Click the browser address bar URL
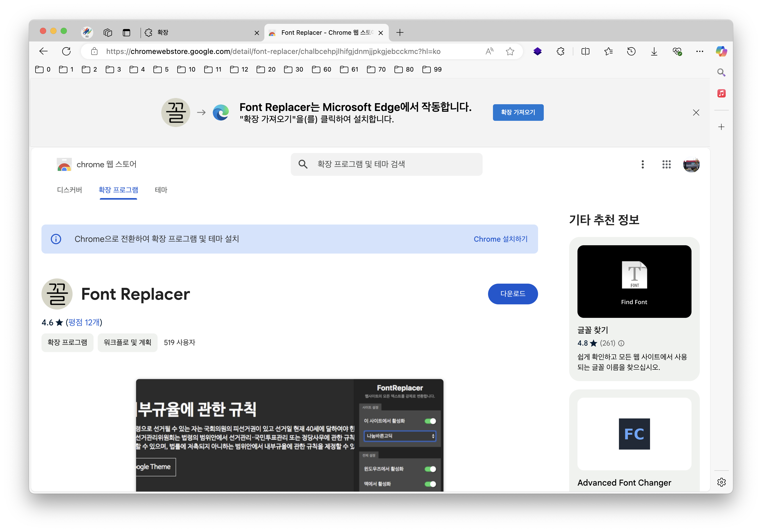 point(273,51)
